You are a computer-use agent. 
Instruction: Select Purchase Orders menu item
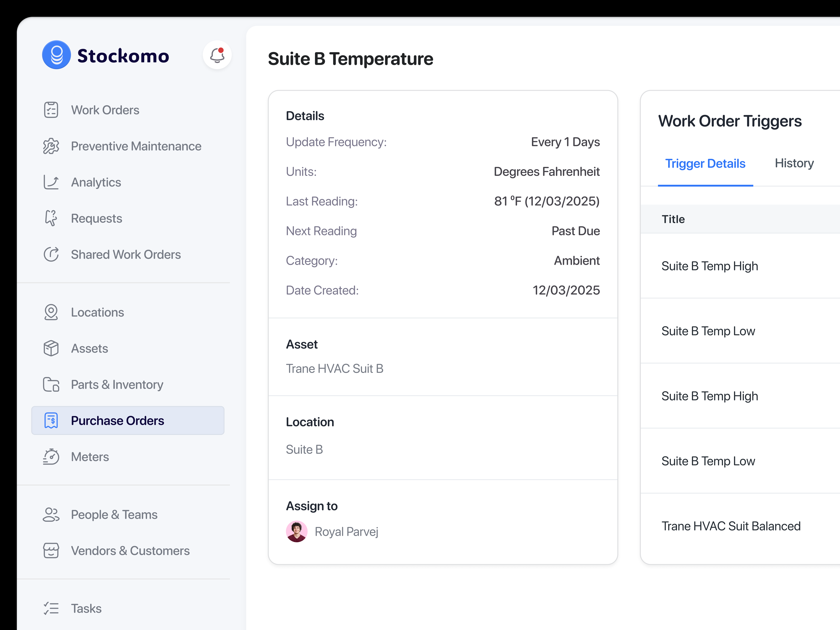pyautogui.click(x=128, y=420)
